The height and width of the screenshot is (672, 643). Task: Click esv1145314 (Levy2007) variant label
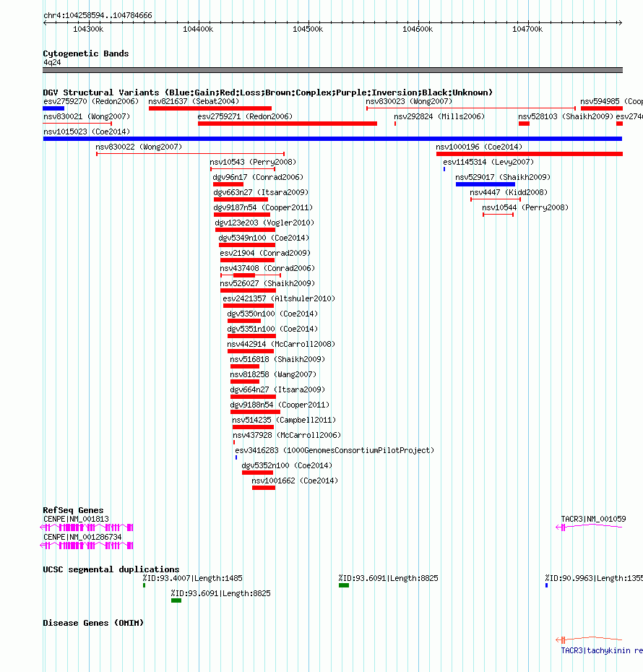pyautogui.click(x=488, y=162)
